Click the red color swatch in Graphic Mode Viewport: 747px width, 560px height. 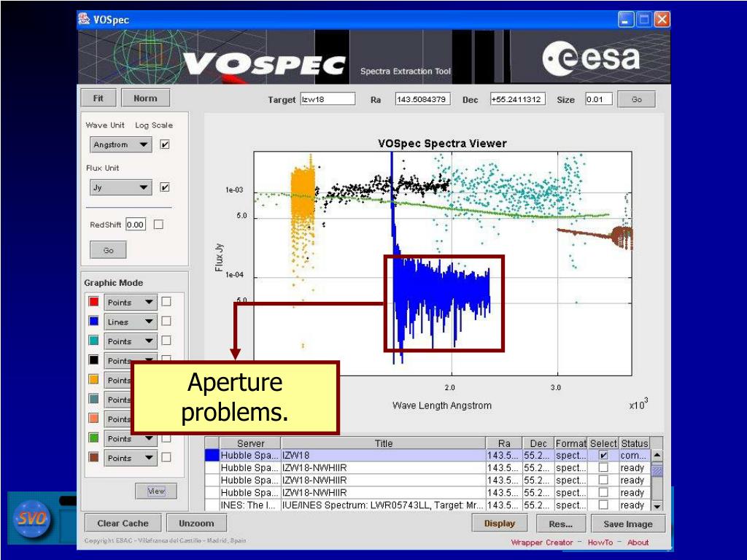94,301
